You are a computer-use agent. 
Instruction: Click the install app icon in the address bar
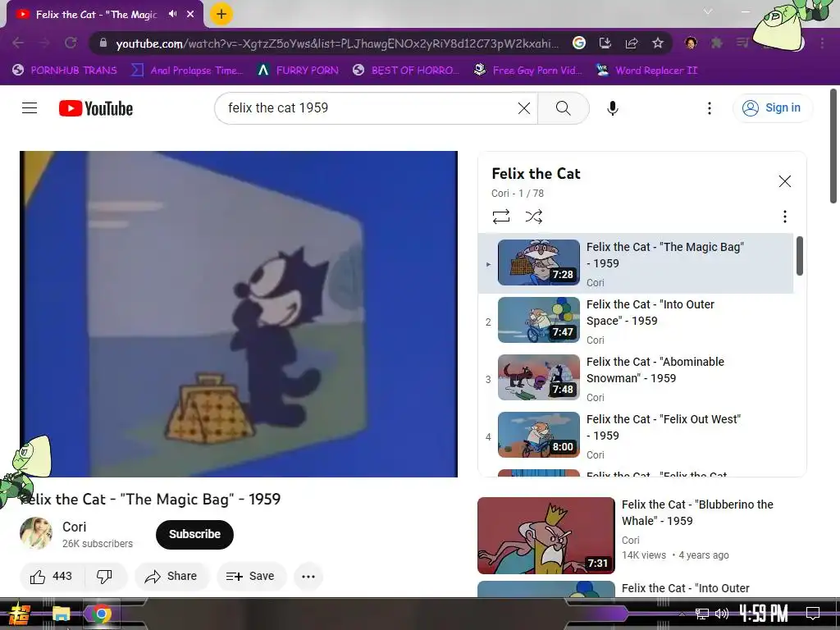[x=605, y=43]
